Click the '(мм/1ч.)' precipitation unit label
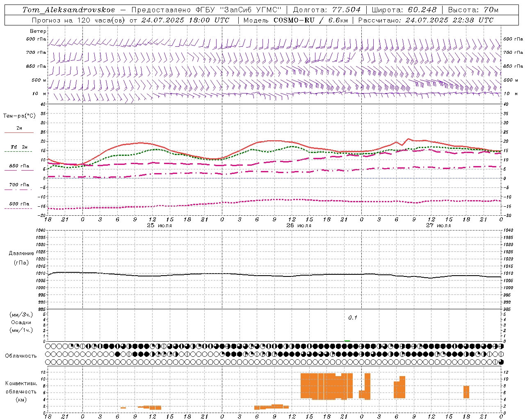Image resolution: width=525 pixels, height=420 pixels. 21,330
